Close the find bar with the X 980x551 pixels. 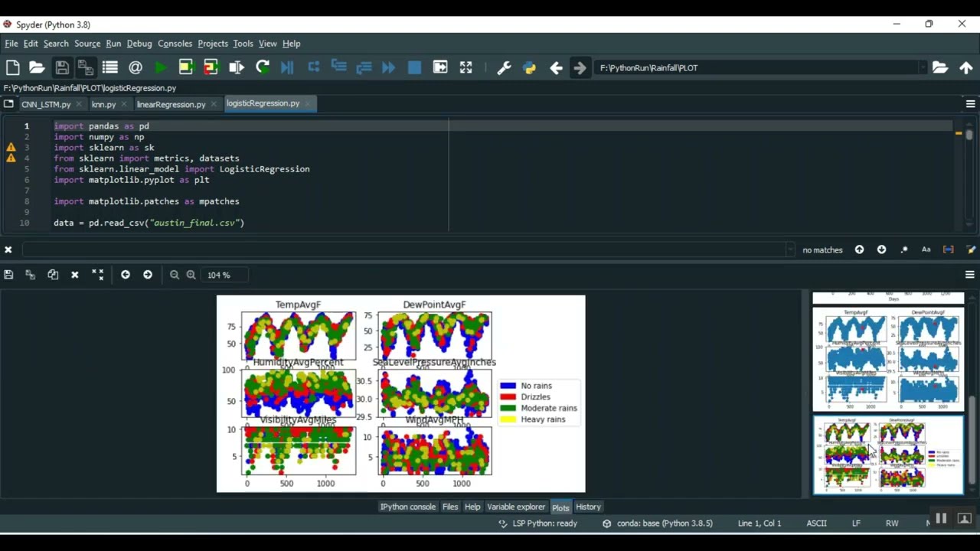[x=8, y=249]
